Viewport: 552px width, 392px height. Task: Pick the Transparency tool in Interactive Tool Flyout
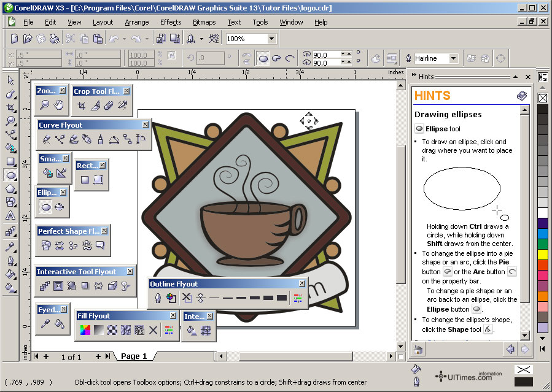(125, 286)
